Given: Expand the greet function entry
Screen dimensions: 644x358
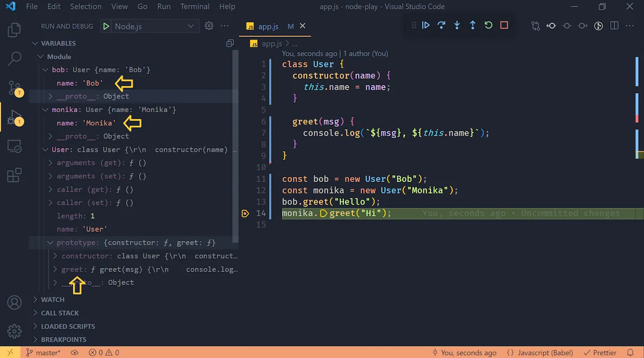Looking at the screenshot, I should click(55, 269).
